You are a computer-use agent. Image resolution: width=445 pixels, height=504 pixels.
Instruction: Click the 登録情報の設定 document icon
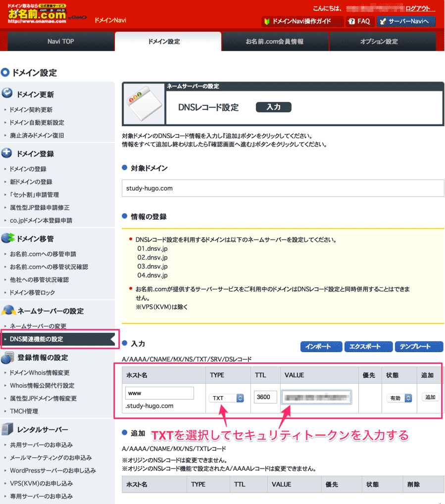tap(8, 358)
